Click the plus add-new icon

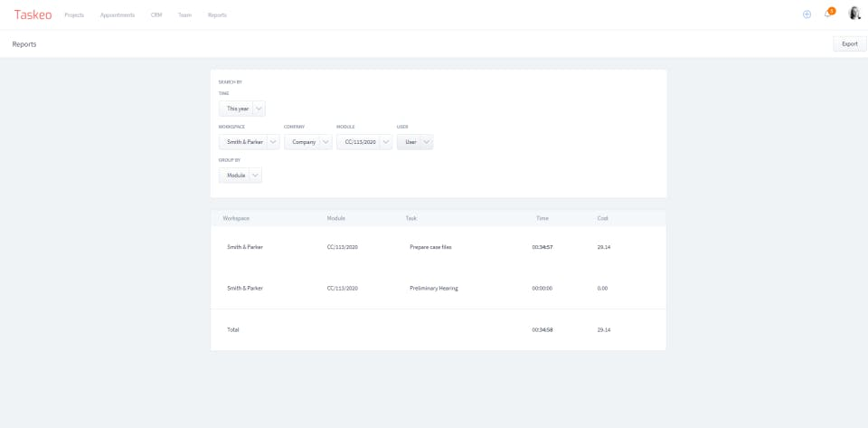807,14
